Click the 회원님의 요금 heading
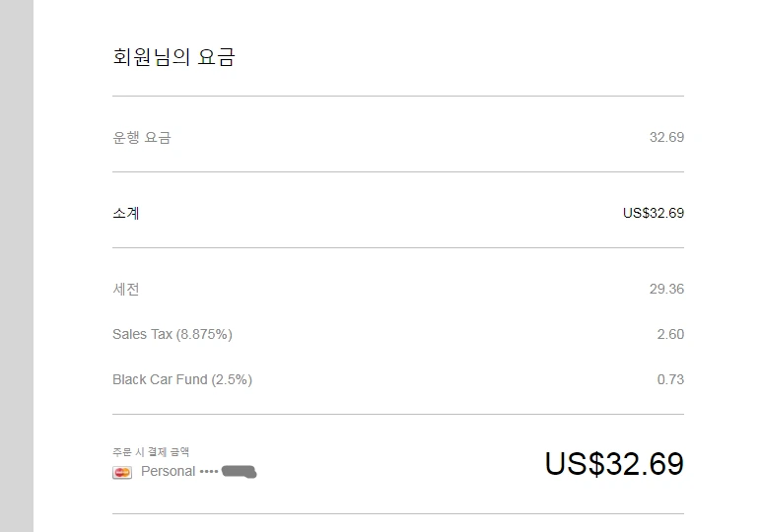 (x=173, y=57)
